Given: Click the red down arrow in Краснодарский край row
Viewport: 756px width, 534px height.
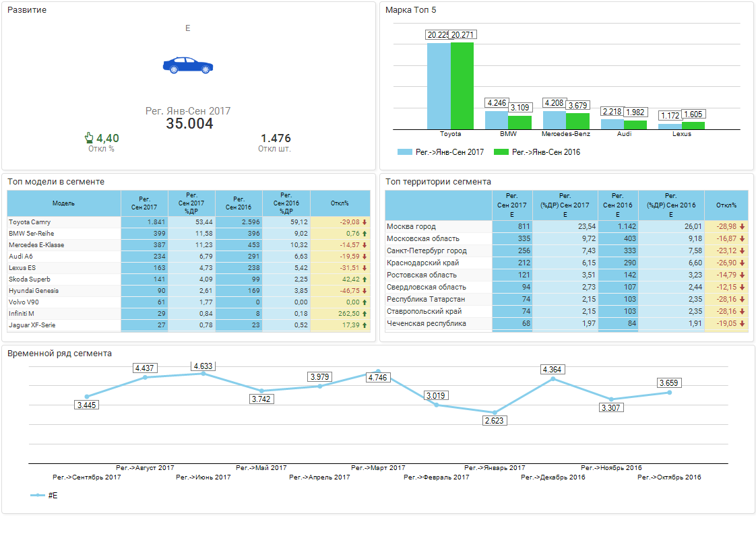Looking at the screenshot, I should pos(742,263).
